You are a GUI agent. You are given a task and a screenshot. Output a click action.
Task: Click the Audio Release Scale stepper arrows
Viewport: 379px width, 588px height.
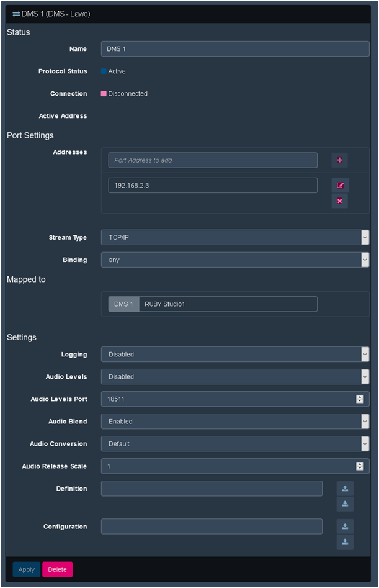[360, 466]
